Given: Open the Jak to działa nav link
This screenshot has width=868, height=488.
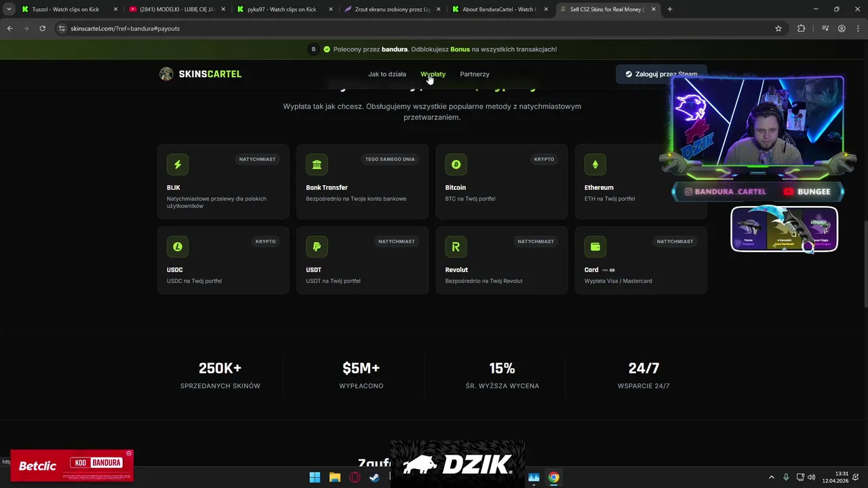Looking at the screenshot, I should pos(387,74).
